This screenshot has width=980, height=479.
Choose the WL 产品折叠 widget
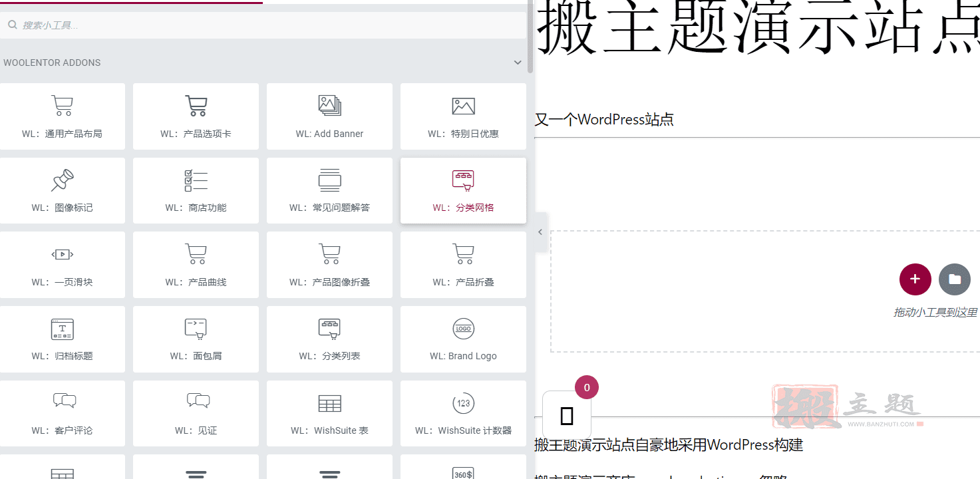pos(463,265)
